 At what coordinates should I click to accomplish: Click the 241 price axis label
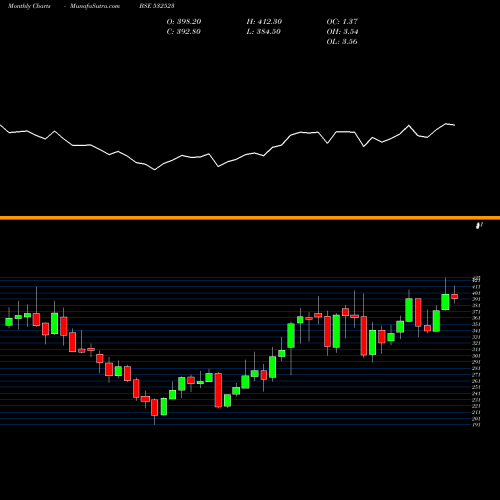click(476, 393)
